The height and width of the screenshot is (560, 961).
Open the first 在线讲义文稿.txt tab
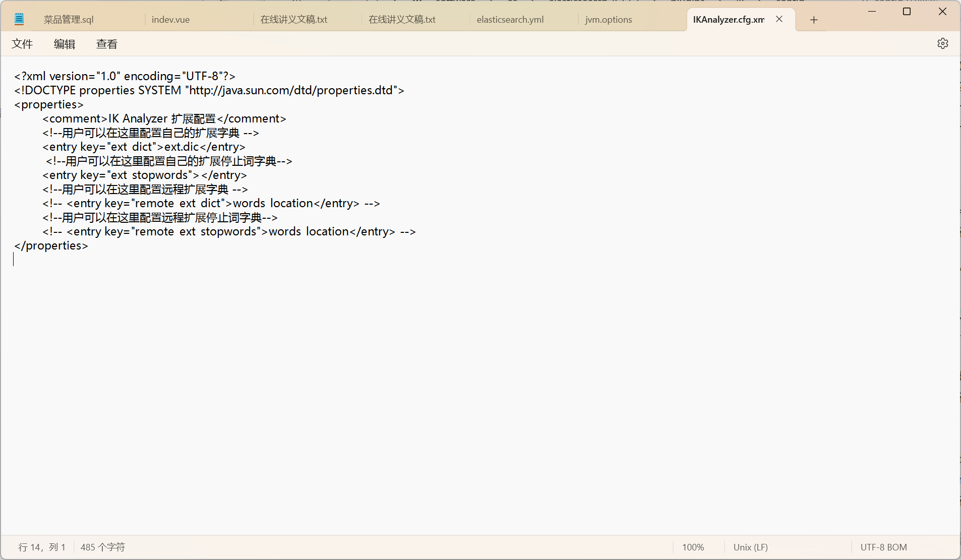pyautogui.click(x=293, y=20)
